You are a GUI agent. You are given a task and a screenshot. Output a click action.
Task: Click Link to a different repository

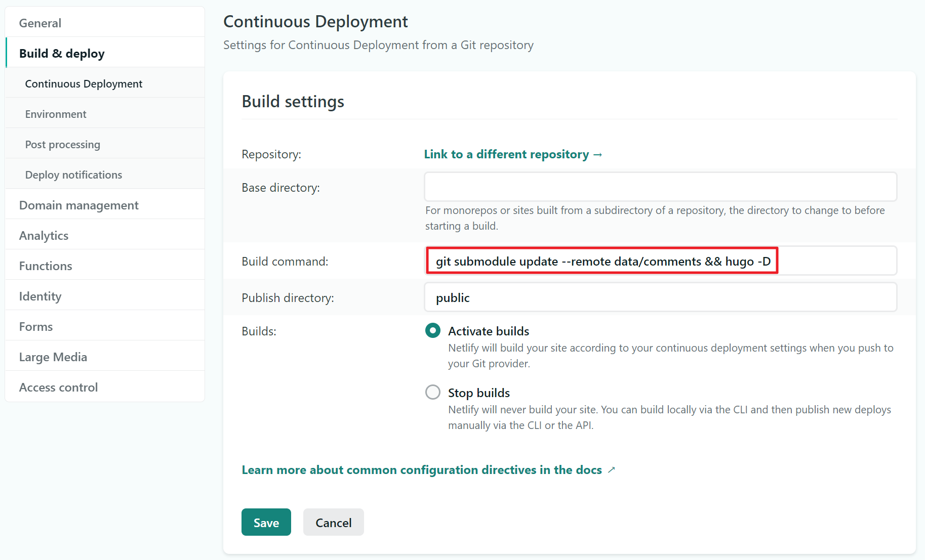point(513,154)
